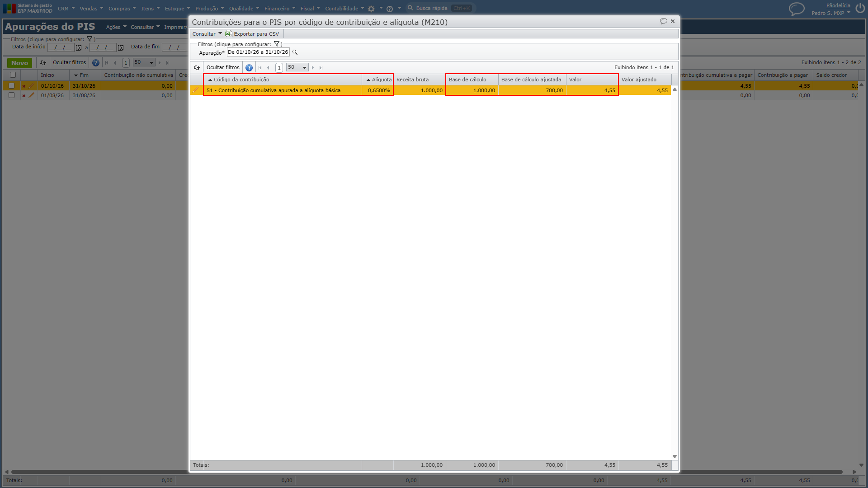Click the Busca rápida search field

pos(441,8)
